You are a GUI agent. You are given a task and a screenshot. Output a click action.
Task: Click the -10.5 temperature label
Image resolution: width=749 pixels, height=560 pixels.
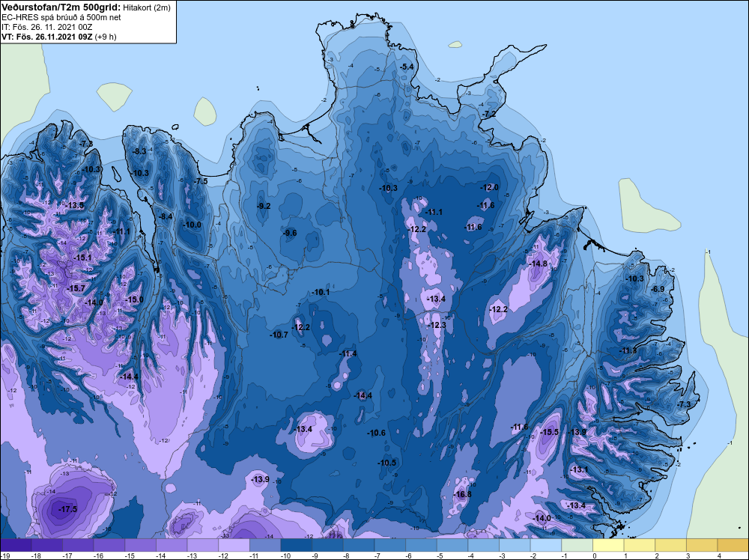click(387, 463)
